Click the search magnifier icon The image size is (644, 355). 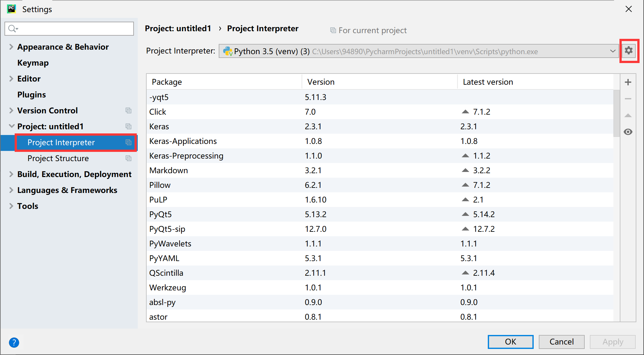pos(13,29)
